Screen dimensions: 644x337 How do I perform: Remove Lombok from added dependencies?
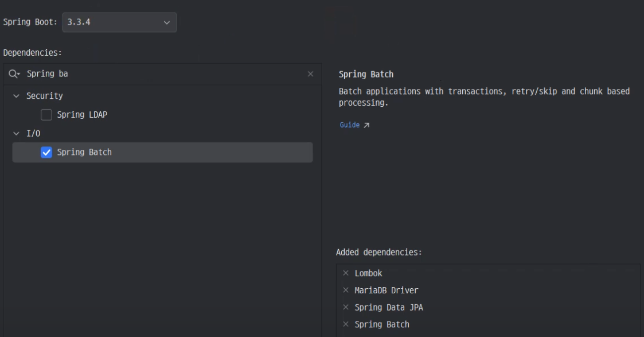click(x=346, y=273)
